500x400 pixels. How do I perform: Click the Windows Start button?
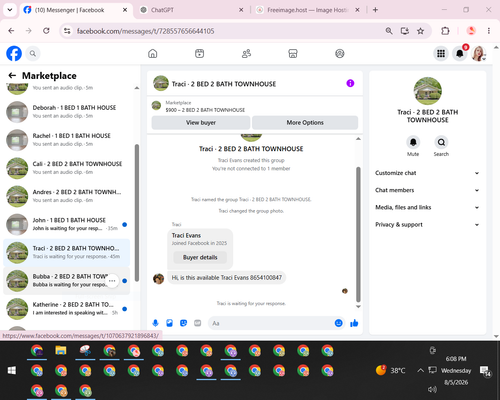[12, 370]
